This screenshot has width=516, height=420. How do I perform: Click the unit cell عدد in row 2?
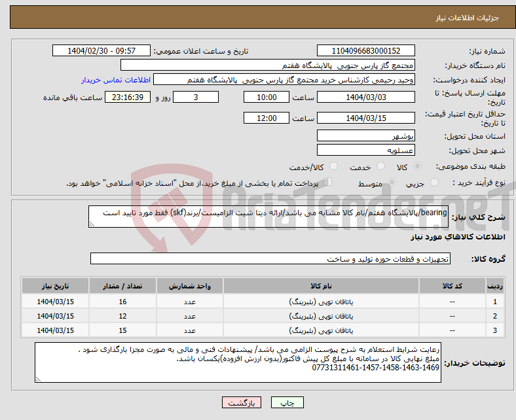(190, 316)
